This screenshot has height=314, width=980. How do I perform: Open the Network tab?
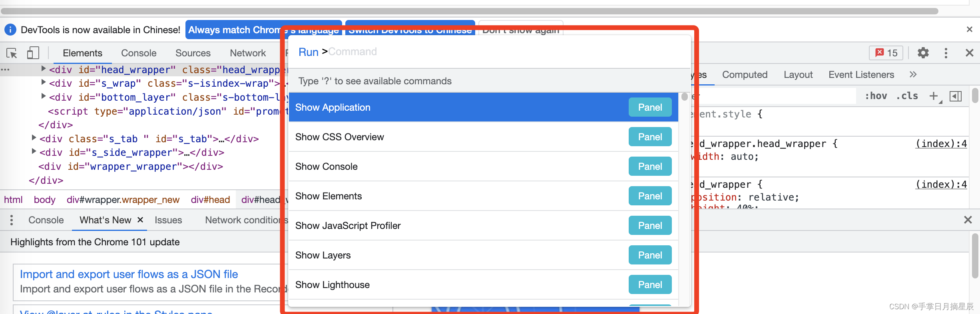tap(248, 53)
